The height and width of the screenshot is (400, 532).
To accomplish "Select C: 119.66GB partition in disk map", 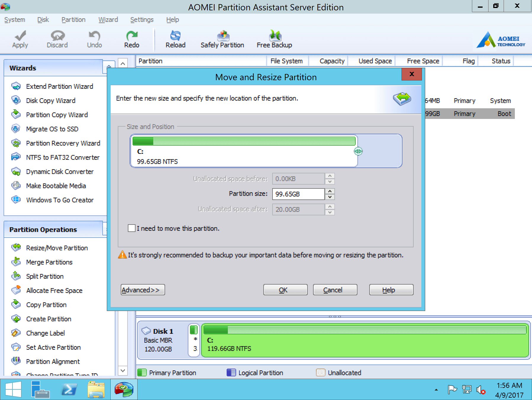I will pyautogui.click(x=365, y=340).
